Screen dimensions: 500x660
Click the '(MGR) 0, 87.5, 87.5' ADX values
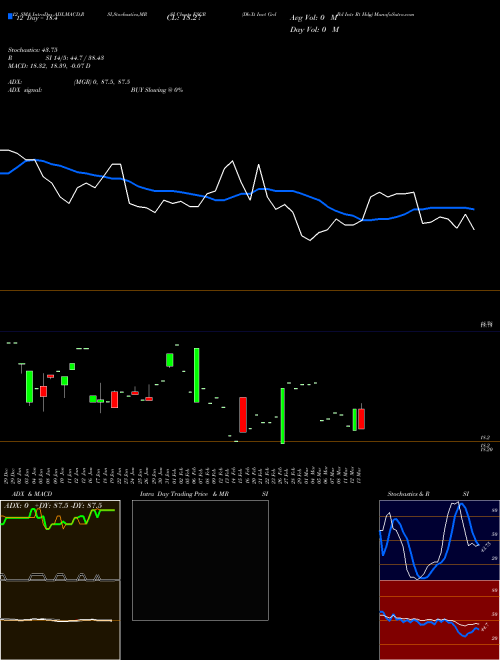click(102, 82)
